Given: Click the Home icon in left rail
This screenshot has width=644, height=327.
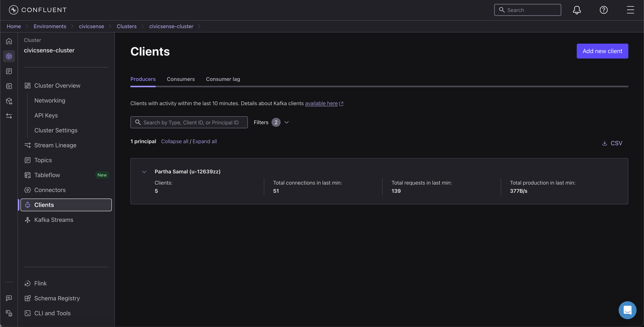Looking at the screenshot, I should click(x=9, y=41).
